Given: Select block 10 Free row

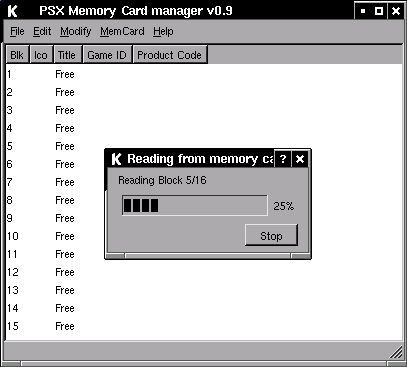Looking at the screenshot, I should pos(204,236).
